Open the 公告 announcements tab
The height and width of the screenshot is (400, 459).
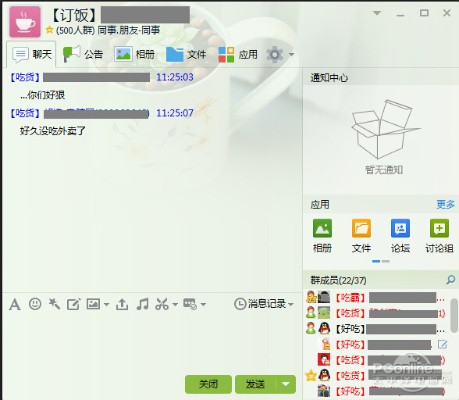click(83, 54)
